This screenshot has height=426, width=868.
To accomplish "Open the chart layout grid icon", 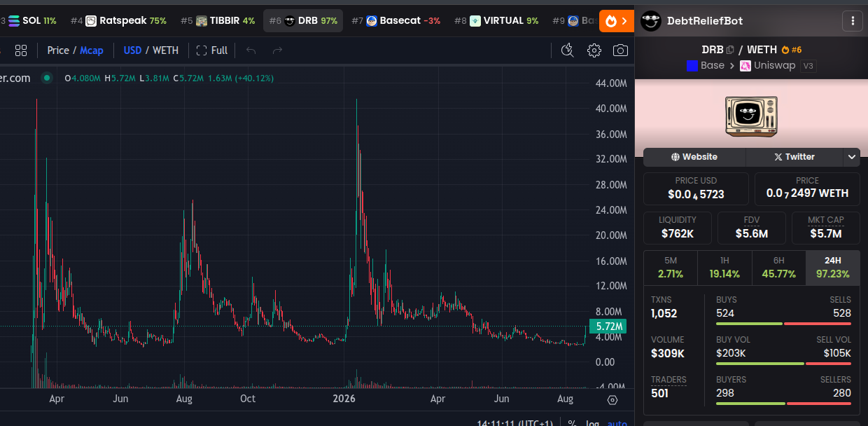I will 21,50.
